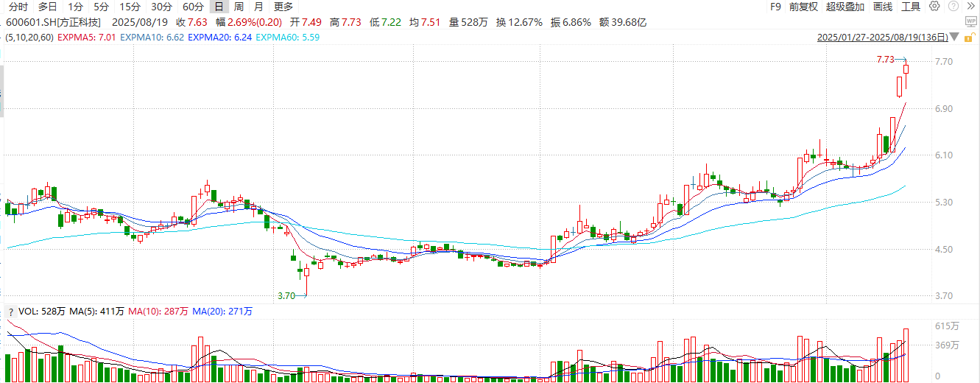The width and height of the screenshot is (980, 383).
Task: Click the EXPMA60: 5.59 label
Action: 288,36
